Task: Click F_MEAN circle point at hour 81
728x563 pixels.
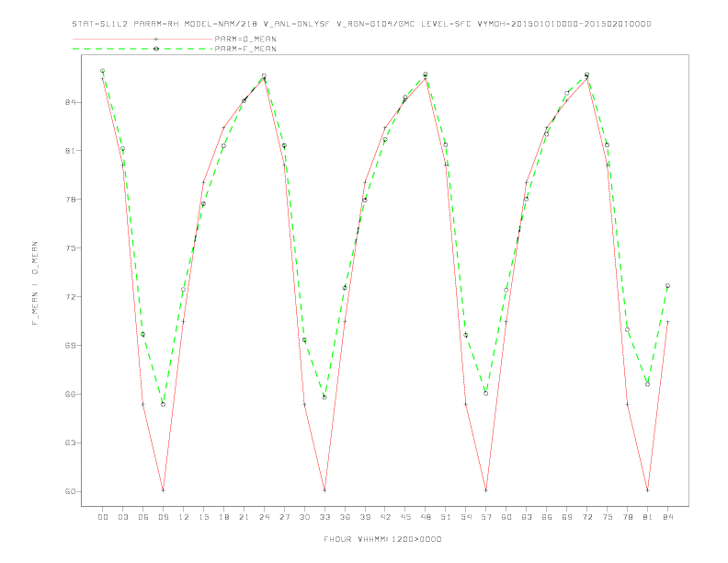Action: tap(648, 385)
